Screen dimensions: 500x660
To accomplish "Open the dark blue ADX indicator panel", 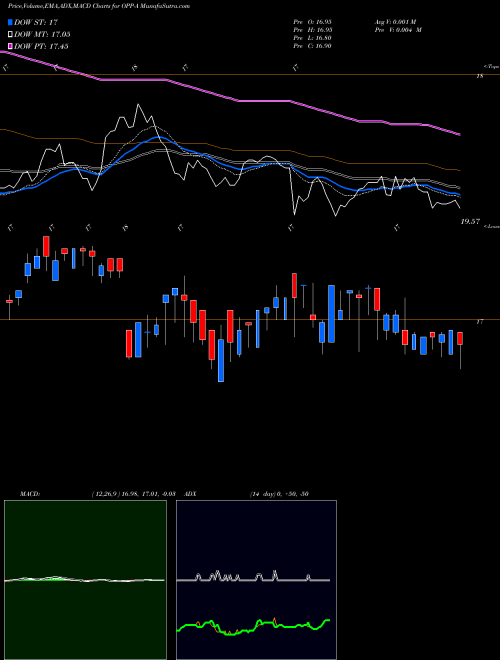I will coord(256,580).
